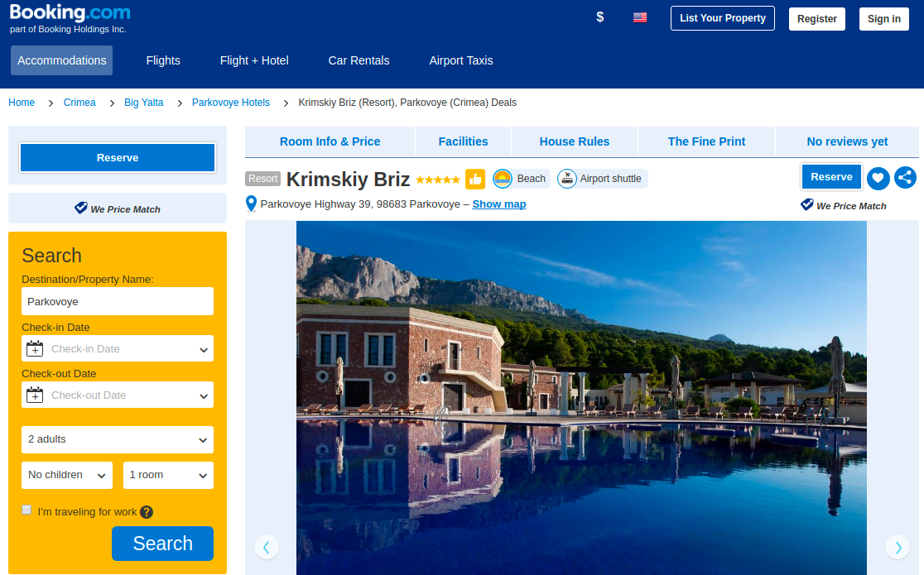This screenshot has width=924, height=575.
Task: Open the Show map link
Action: 499,204
